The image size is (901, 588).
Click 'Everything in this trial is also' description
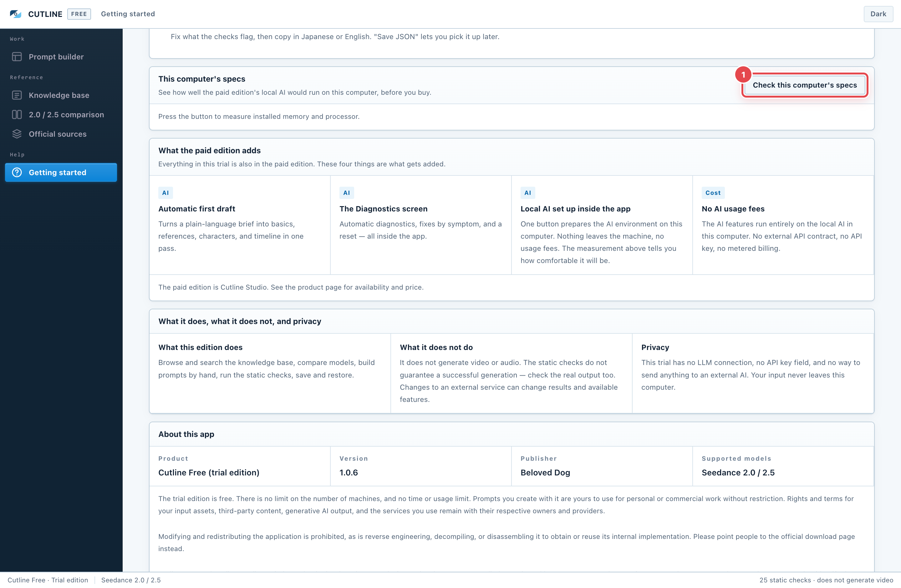(302, 164)
